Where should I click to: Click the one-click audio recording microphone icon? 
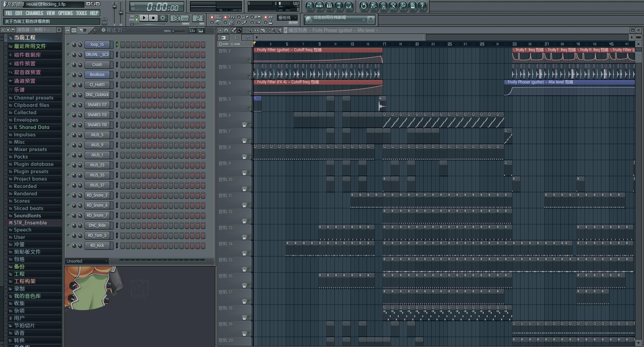click(x=402, y=6)
